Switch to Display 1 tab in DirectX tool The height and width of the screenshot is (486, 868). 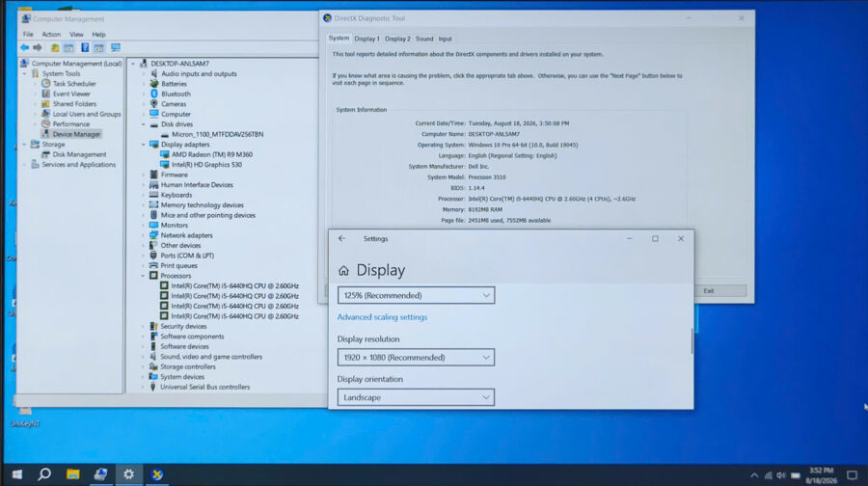click(x=367, y=39)
